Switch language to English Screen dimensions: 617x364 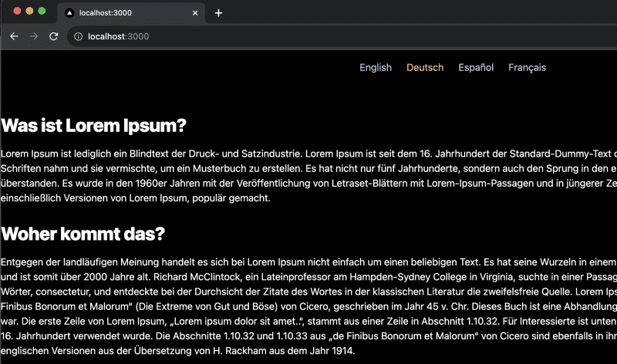(x=376, y=68)
